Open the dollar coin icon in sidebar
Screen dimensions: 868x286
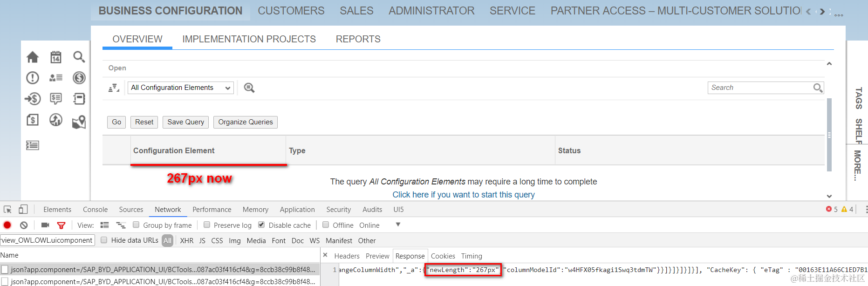coord(79,78)
